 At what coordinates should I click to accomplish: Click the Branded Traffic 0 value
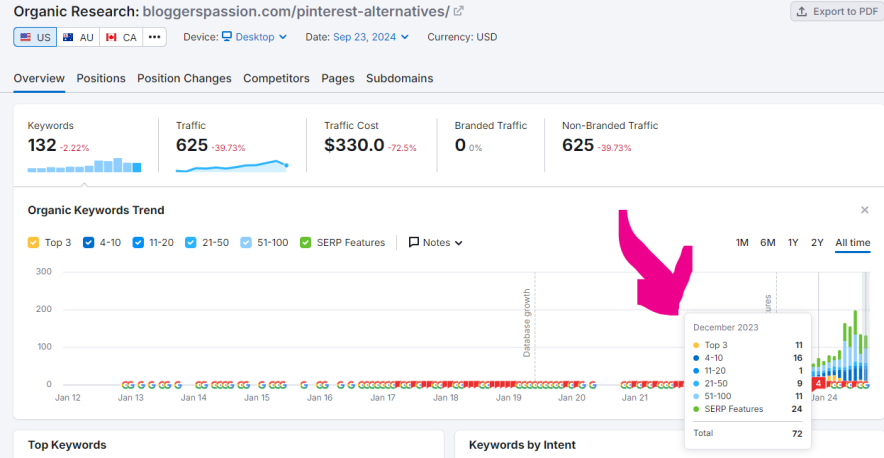click(x=460, y=146)
